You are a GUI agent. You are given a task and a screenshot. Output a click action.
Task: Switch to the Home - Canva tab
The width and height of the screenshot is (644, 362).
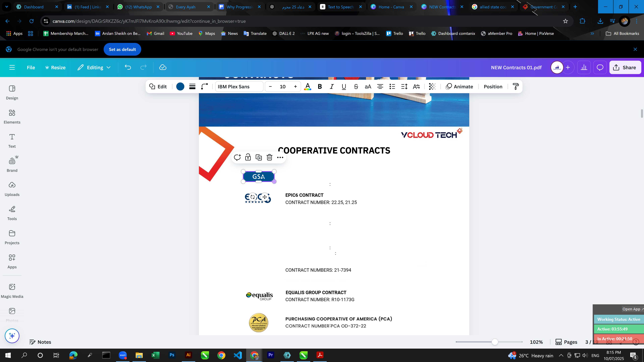tap(391, 7)
